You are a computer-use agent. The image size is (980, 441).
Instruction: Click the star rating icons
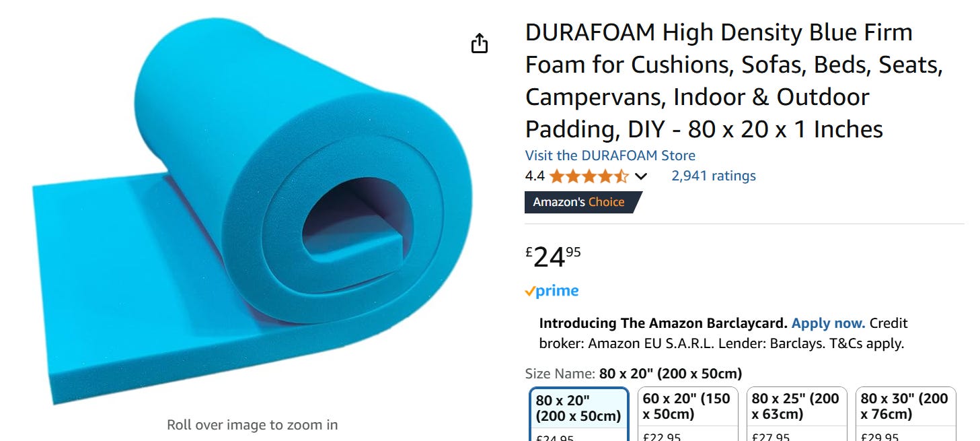tap(589, 176)
